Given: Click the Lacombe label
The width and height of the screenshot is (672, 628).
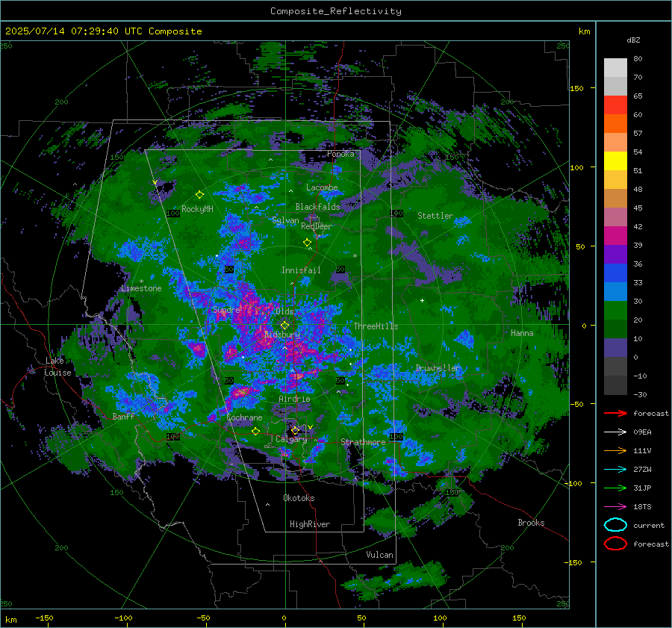Looking at the screenshot, I should (322, 187).
